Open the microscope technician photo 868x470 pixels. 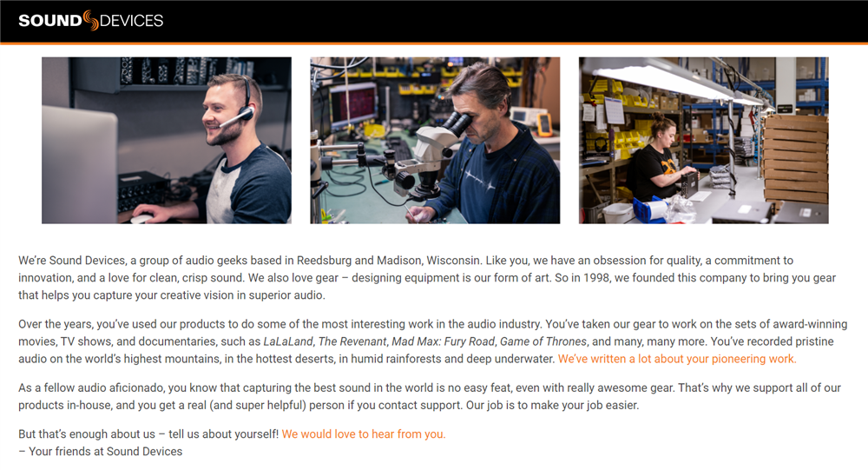click(435, 140)
